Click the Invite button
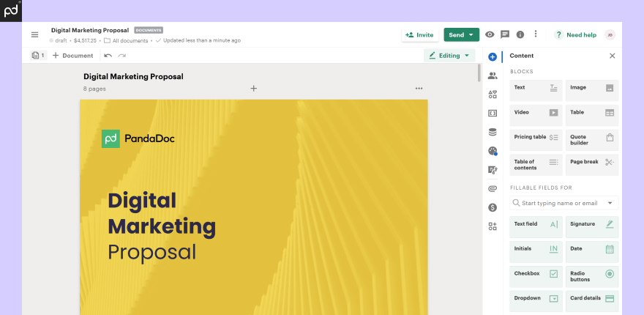Viewport: 644px width, 315px height. 420,35
